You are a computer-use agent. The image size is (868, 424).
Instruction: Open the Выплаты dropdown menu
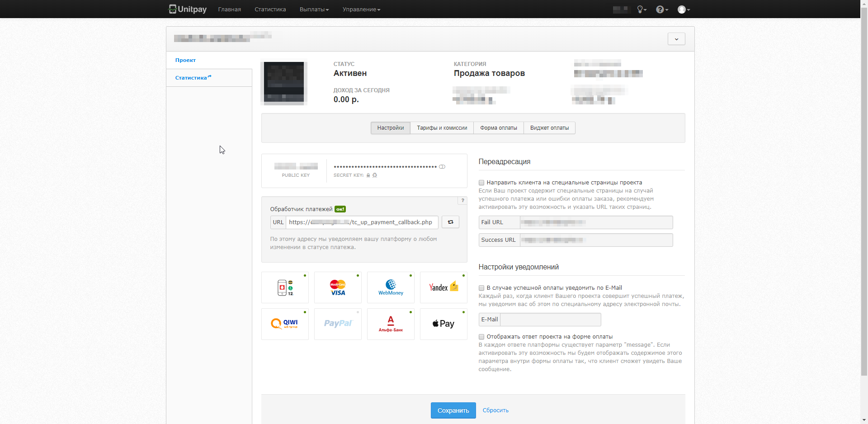click(314, 9)
